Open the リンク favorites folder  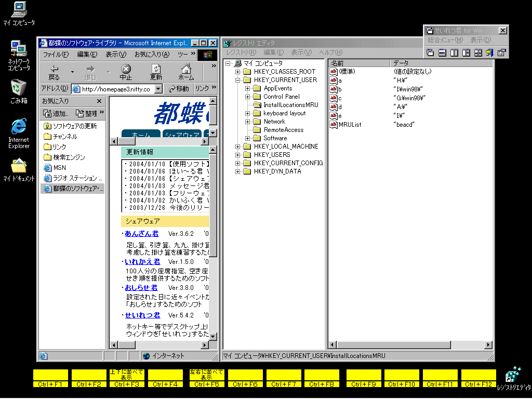click(x=55, y=147)
